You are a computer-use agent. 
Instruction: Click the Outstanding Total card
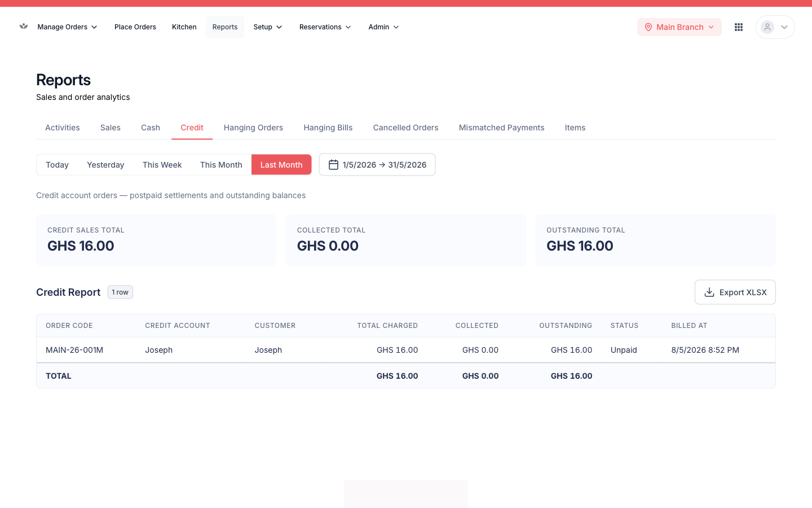click(656, 240)
